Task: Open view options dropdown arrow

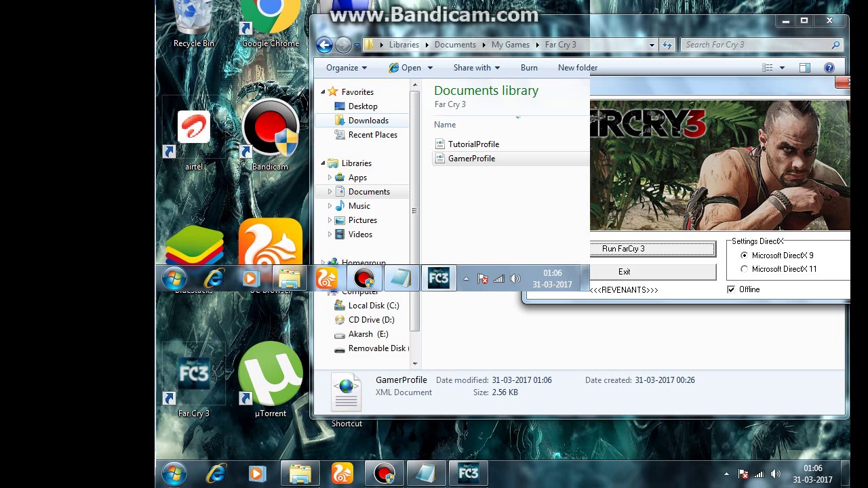Action: (x=782, y=68)
